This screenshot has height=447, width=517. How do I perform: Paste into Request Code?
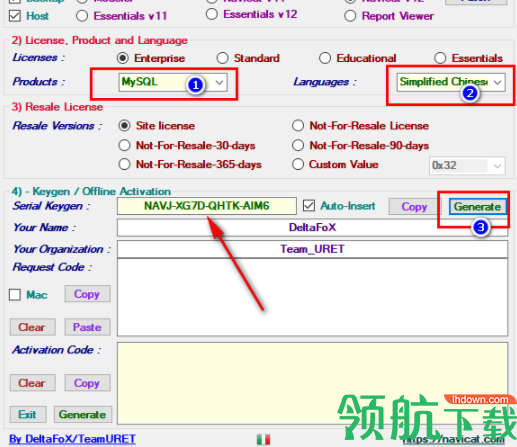87,327
